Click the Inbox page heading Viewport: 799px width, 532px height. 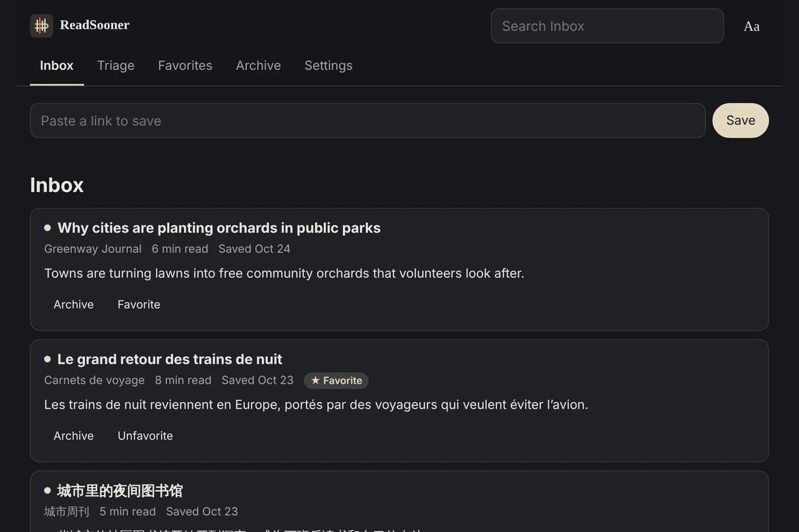tap(57, 185)
